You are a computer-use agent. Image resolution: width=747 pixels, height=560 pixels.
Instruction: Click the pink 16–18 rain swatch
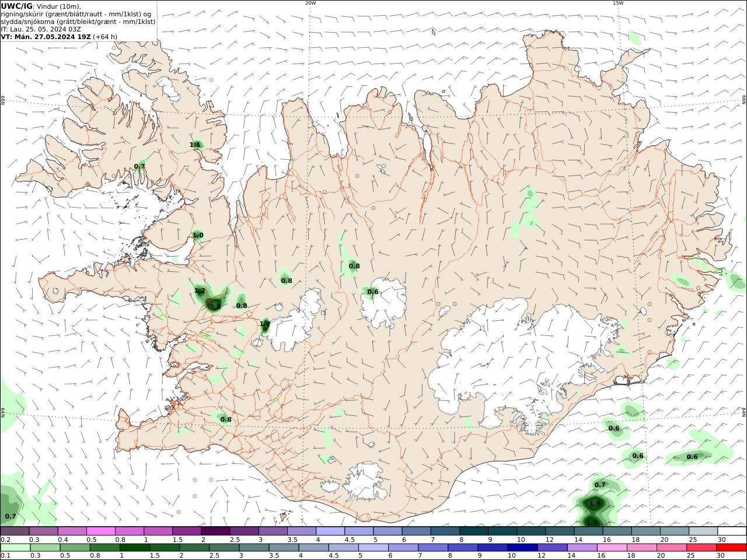tap(612, 548)
